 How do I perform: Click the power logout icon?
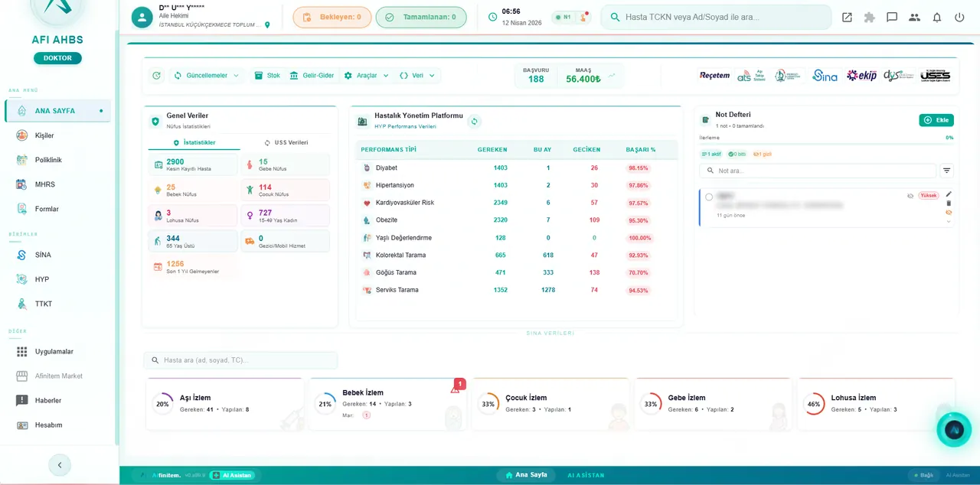tap(959, 17)
